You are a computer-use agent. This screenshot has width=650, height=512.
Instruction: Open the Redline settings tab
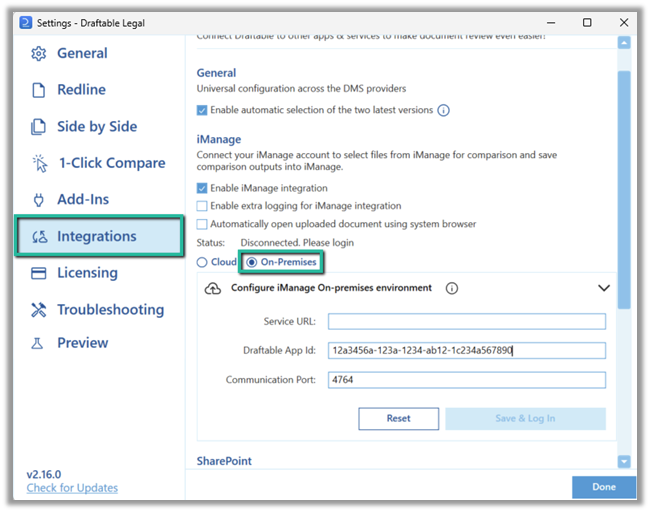(x=81, y=90)
